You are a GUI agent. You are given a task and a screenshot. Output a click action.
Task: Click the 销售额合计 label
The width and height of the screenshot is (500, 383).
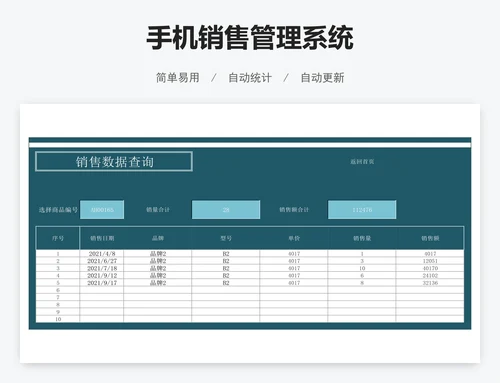click(x=294, y=210)
